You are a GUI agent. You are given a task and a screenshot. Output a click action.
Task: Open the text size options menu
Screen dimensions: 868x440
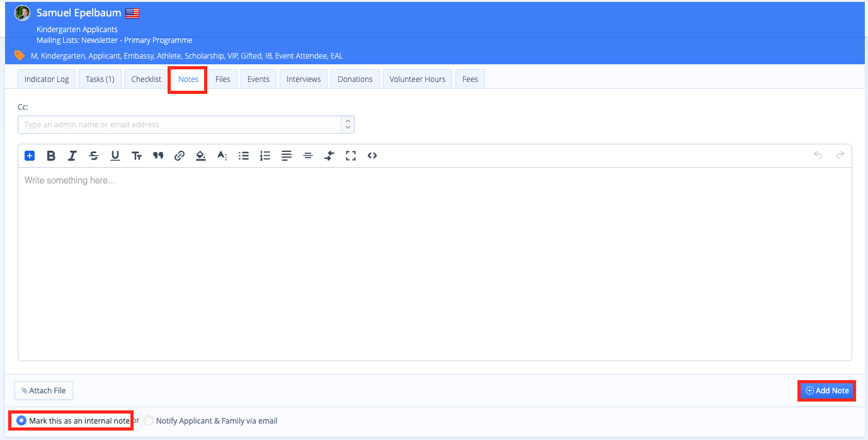coord(137,156)
